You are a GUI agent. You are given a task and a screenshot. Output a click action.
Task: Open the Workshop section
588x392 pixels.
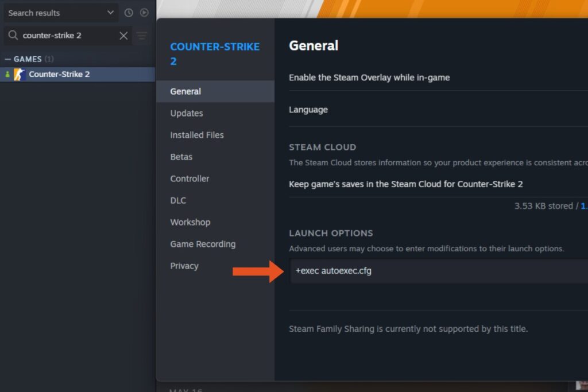pyautogui.click(x=190, y=222)
